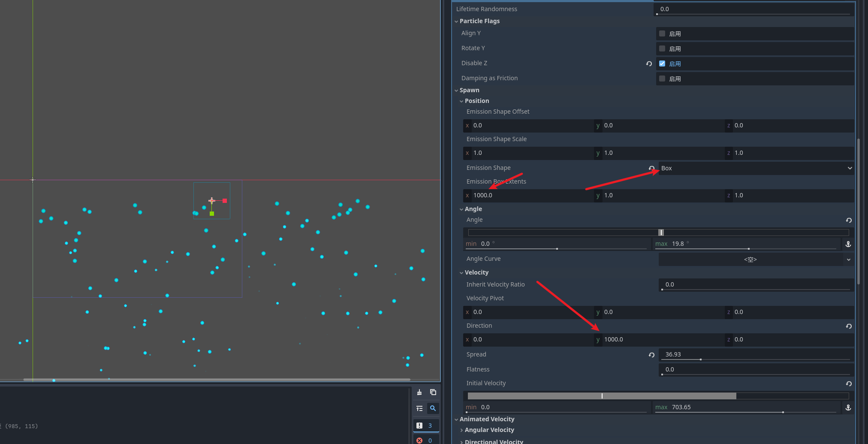The width and height of the screenshot is (868, 444).
Task: Revert the Spread value
Action: (651, 355)
